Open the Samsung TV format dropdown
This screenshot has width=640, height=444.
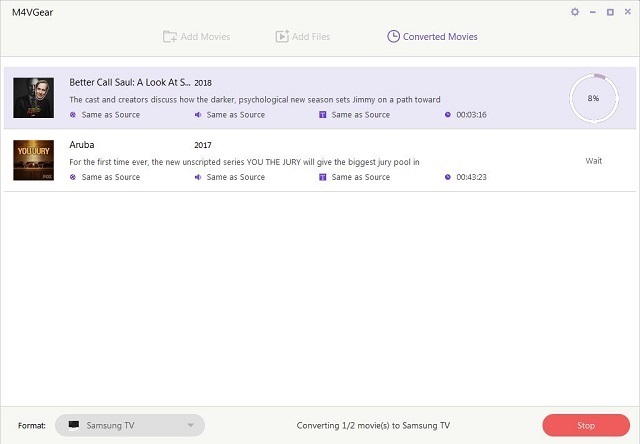(130, 425)
